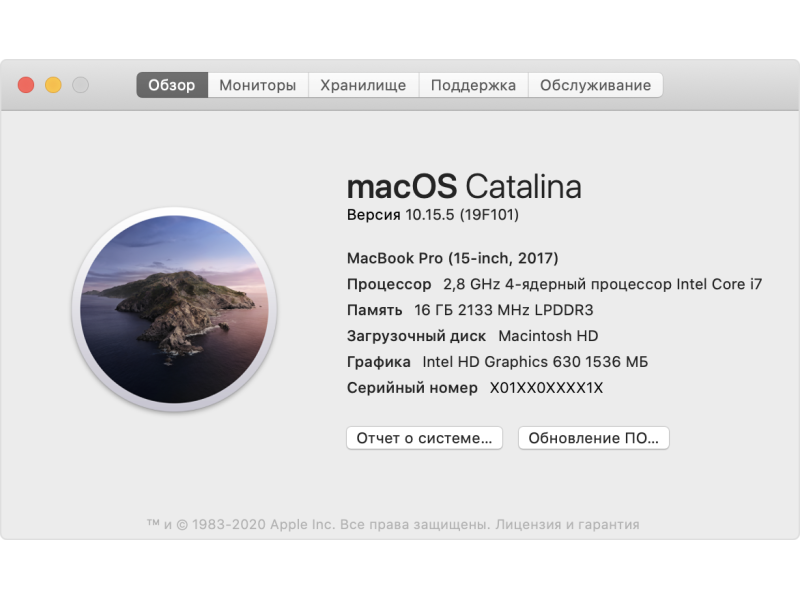Open the Лицензия и гарантия link
800x600 pixels.
click(567, 524)
